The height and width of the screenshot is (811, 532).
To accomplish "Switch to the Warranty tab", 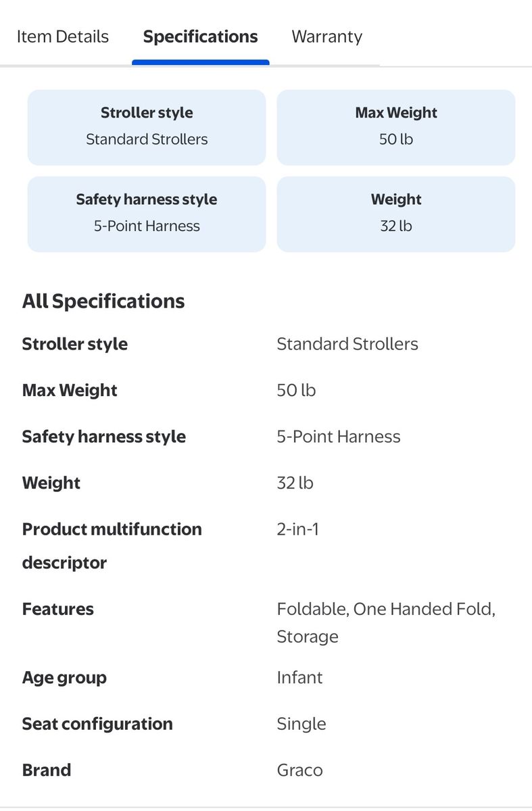I will pos(327,36).
